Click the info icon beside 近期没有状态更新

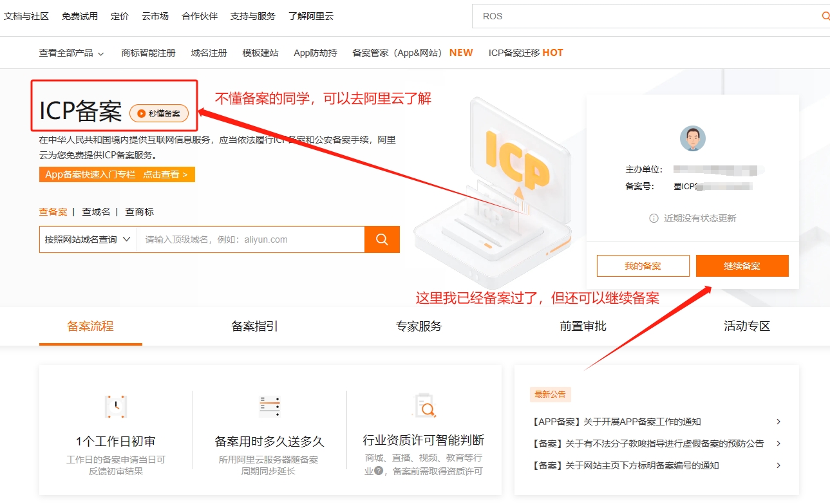tap(654, 218)
